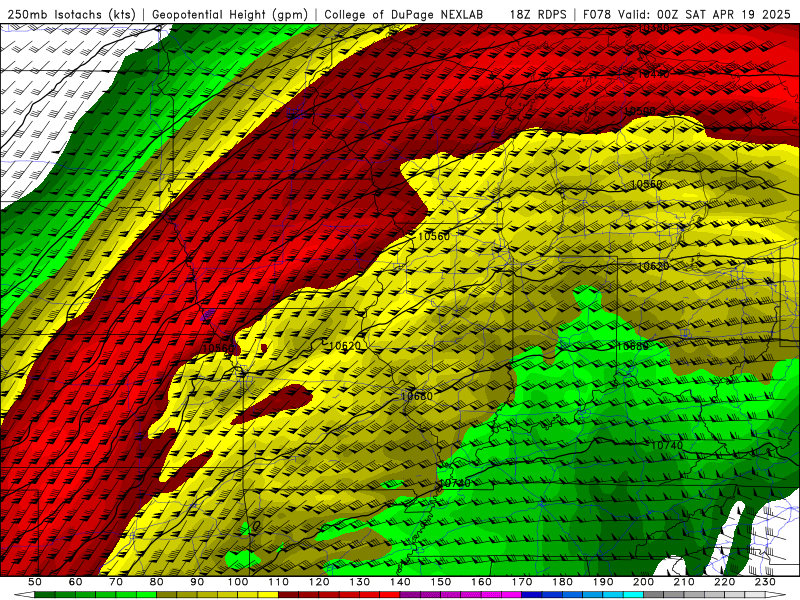Click the legend value 120
The image size is (800, 600).
319,582
